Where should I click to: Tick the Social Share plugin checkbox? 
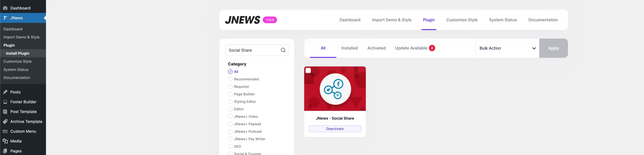(x=308, y=70)
